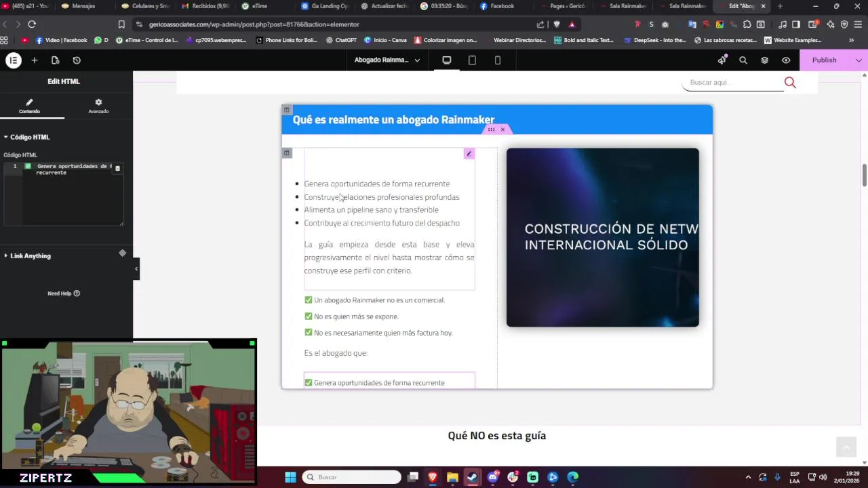The height and width of the screenshot is (488, 868).
Task: Open Microsoft Edge from taskbar
Action: pyautogui.click(x=573, y=477)
